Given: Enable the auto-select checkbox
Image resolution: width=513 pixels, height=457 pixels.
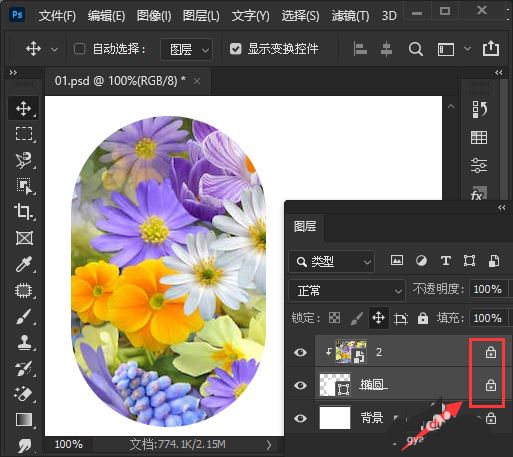Looking at the screenshot, I should point(79,49).
